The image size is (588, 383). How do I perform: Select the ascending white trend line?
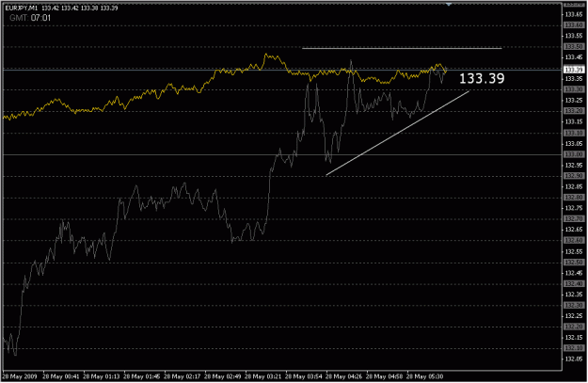pyautogui.click(x=398, y=133)
